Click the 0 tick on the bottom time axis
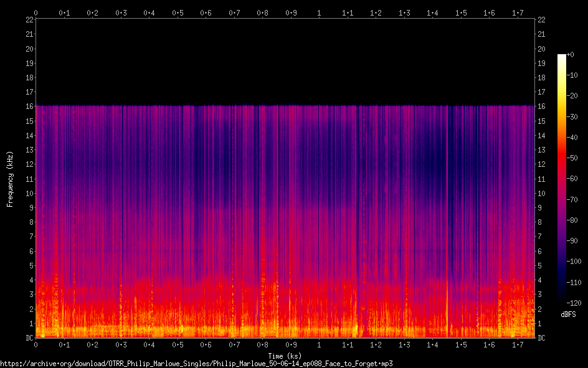588x368 pixels. click(x=36, y=344)
